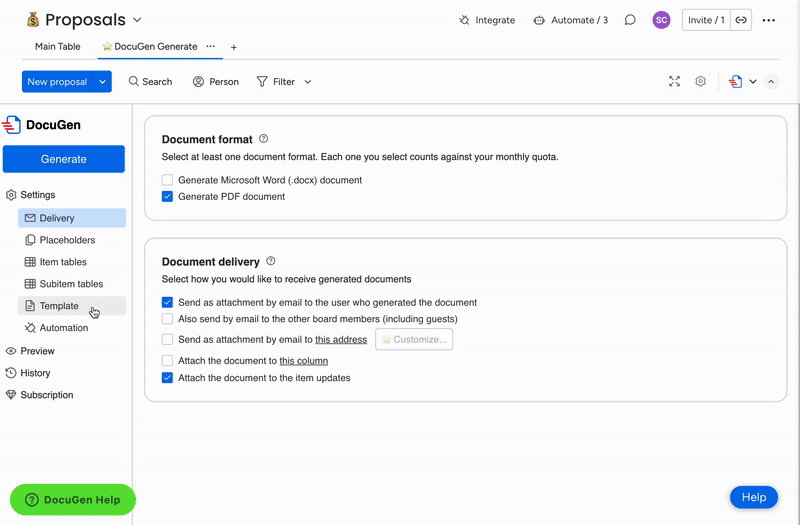Click the 'this address' link
The height and width of the screenshot is (525, 800).
tap(341, 340)
